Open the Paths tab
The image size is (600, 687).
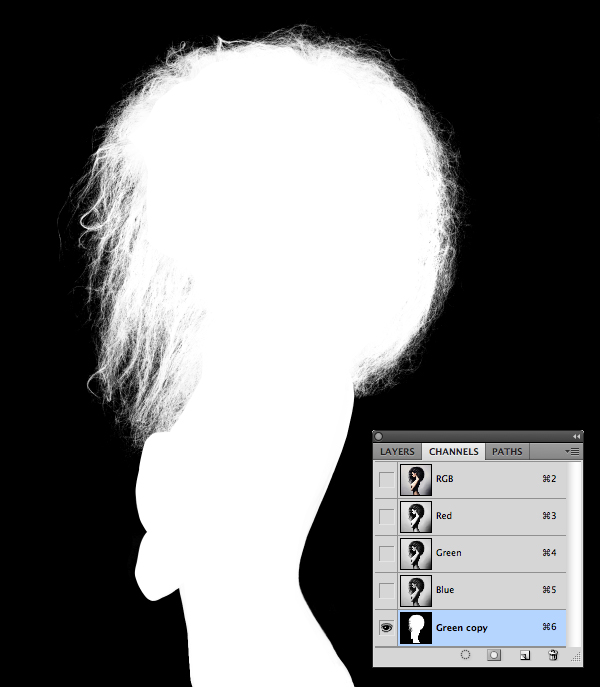pos(507,451)
